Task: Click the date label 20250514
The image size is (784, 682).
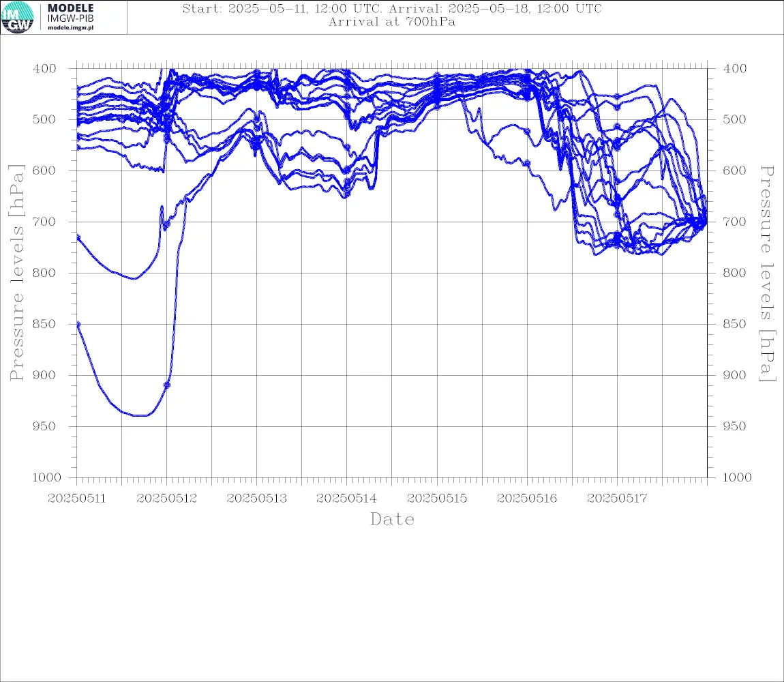Action: [x=346, y=499]
